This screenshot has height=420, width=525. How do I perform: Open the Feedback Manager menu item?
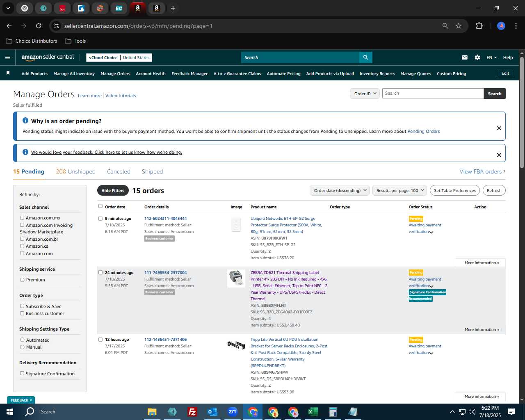coord(189,74)
